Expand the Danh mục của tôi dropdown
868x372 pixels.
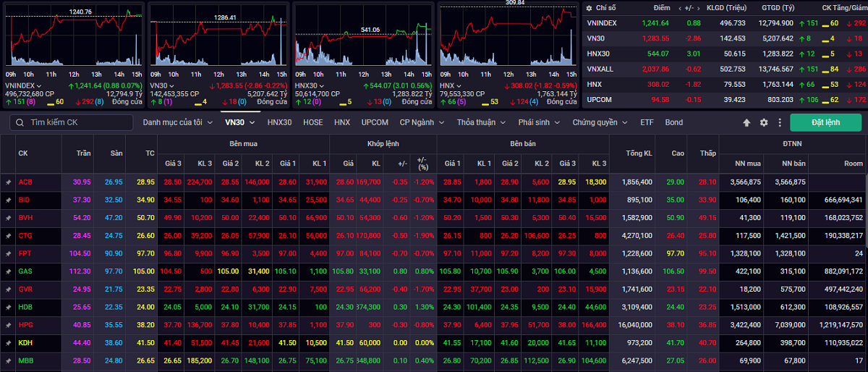coord(177,123)
